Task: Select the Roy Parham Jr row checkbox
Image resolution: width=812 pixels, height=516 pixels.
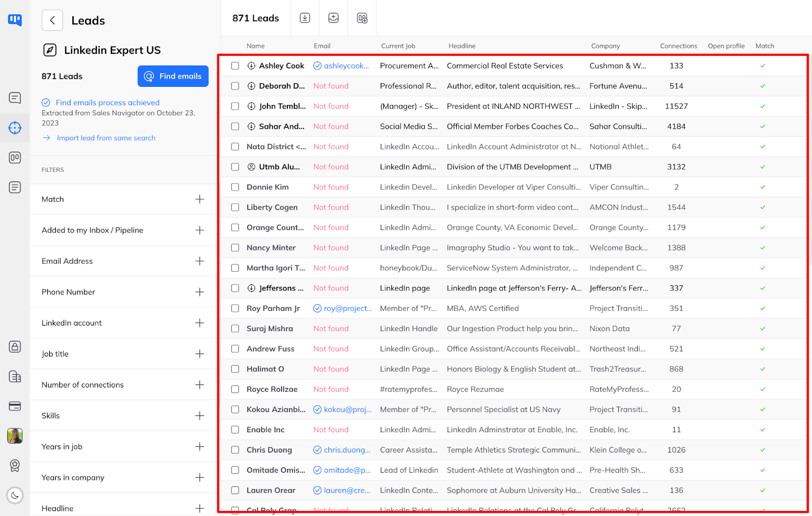Action: (x=235, y=308)
